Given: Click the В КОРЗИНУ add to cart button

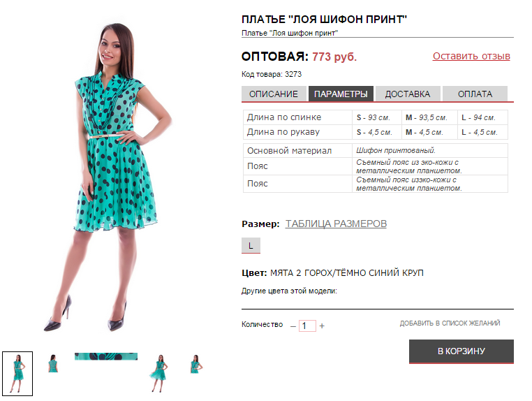Looking at the screenshot, I should (461, 351).
